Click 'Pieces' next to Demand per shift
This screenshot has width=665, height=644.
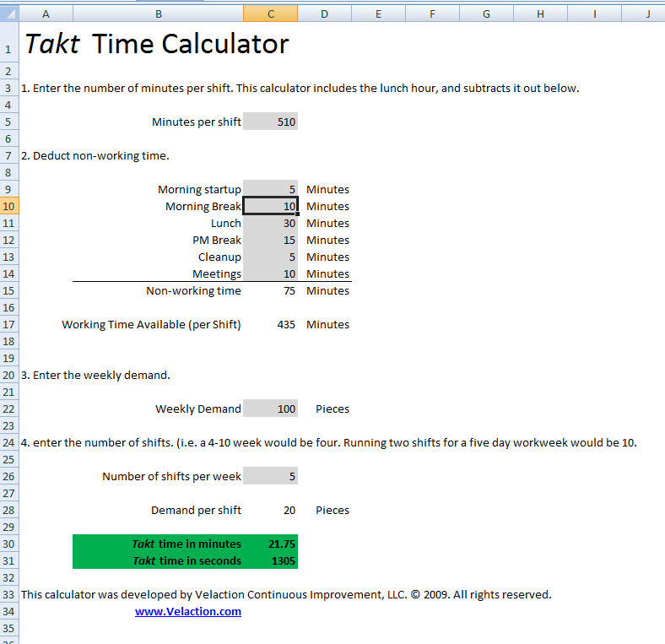332,511
